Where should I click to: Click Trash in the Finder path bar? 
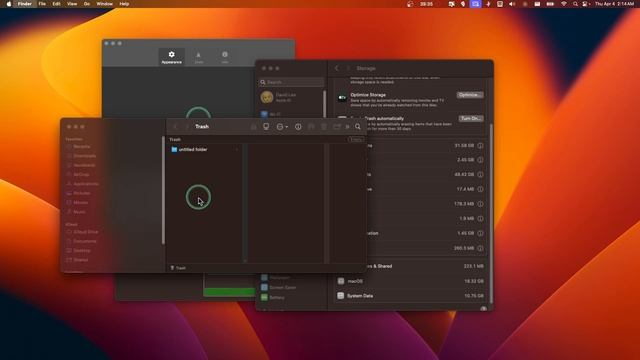pos(178,268)
